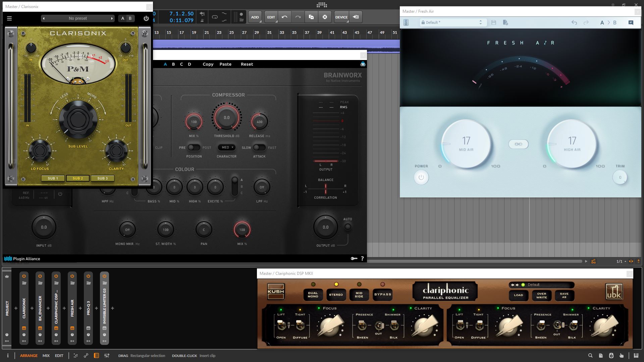This screenshot has height=362, width=644.
Task: Click the Fresh Air comment icon
Action: click(631, 22)
